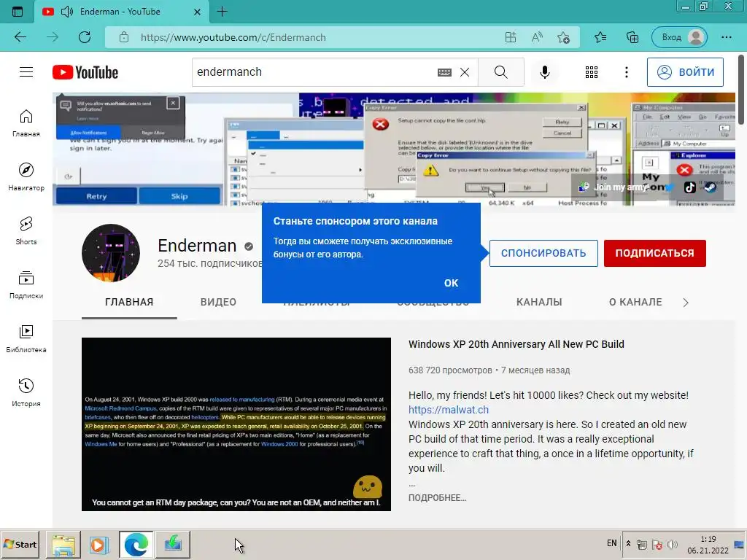
Task: Open the EN language indicator
Action: 612,543
